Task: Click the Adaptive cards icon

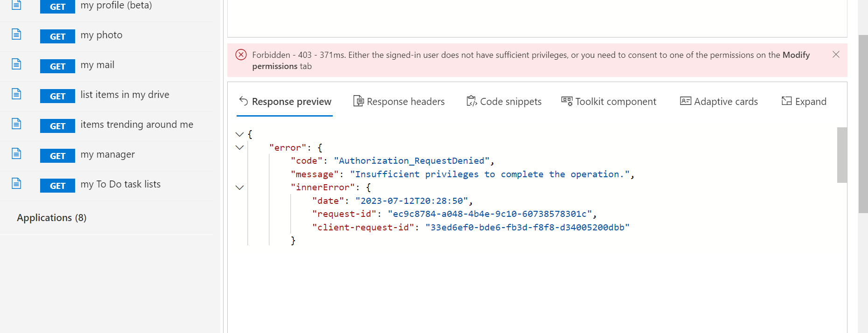Action: point(685,101)
